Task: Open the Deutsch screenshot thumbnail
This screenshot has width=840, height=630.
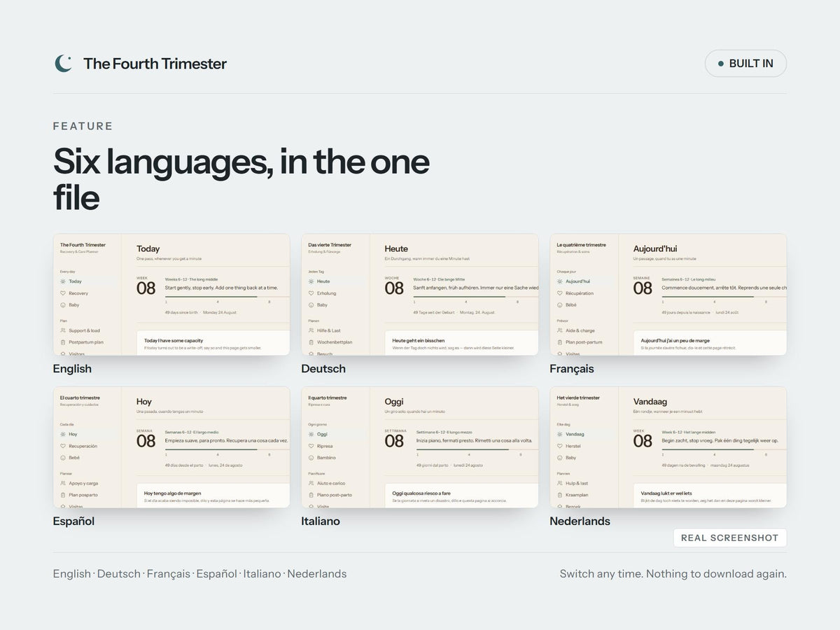Action: tap(420, 295)
